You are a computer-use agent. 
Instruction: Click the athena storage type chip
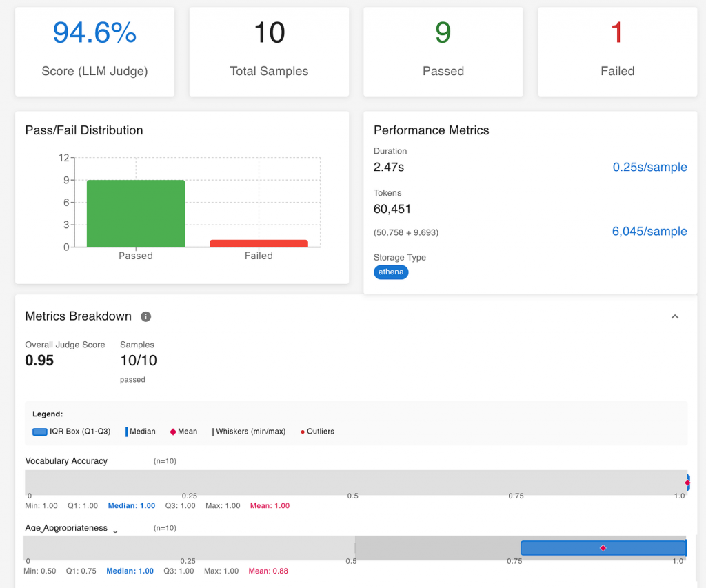(391, 272)
